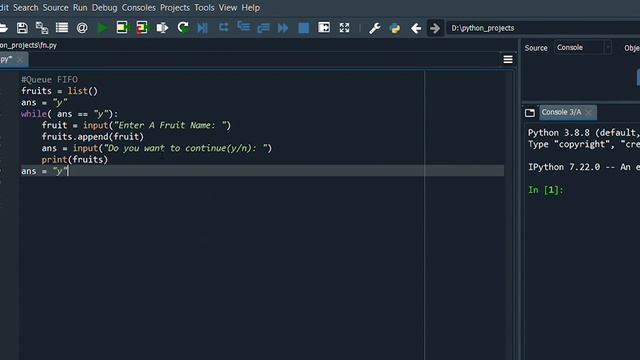Open the file list browse tabs icon
The image size is (640, 360).
coord(62,28)
